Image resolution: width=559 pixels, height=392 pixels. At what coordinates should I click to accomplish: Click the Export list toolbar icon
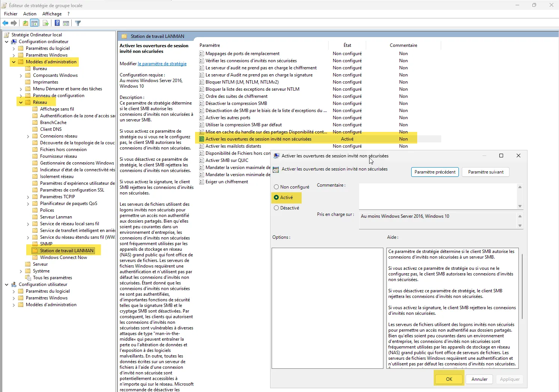45,23
